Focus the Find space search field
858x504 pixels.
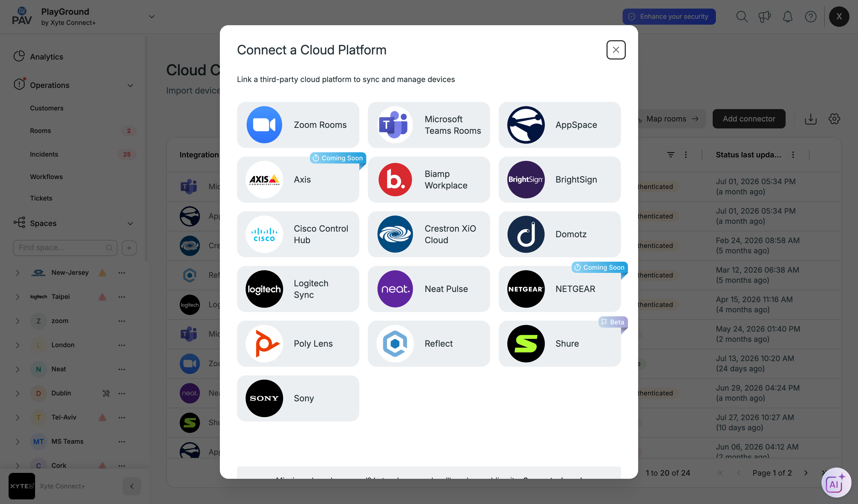65,247
